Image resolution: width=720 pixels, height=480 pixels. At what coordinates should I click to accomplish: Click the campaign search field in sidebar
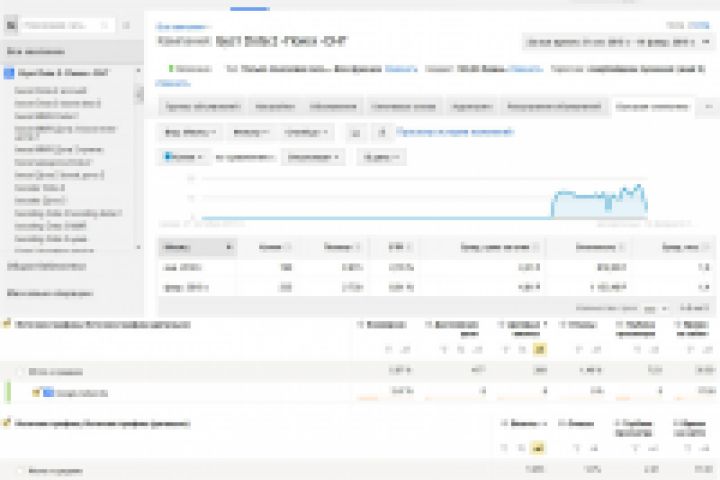tap(68, 25)
